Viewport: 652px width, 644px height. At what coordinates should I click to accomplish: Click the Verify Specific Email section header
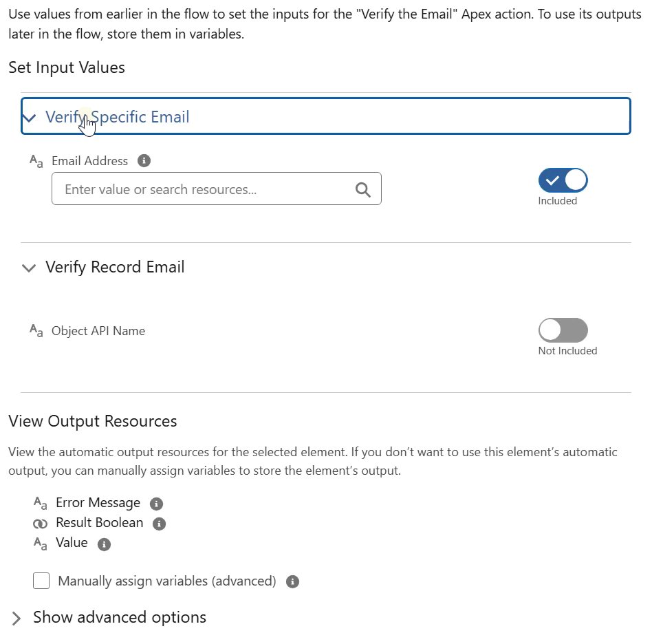click(x=326, y=116)
